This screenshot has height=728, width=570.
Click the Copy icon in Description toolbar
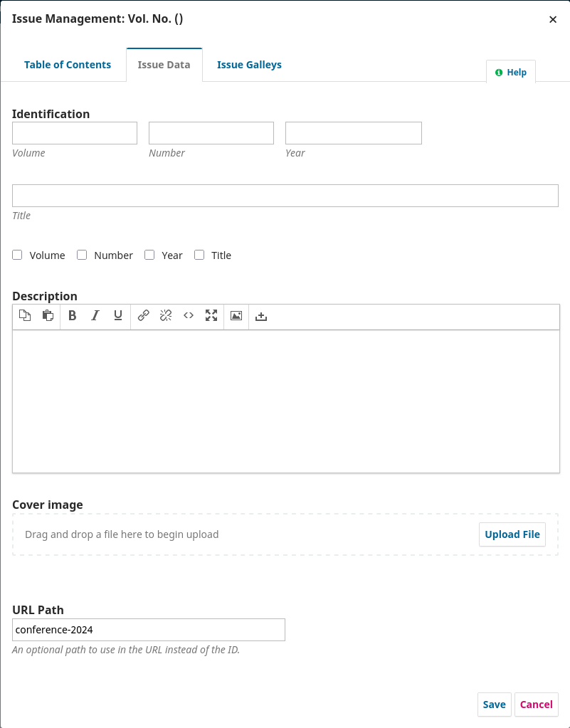(25, 316)
